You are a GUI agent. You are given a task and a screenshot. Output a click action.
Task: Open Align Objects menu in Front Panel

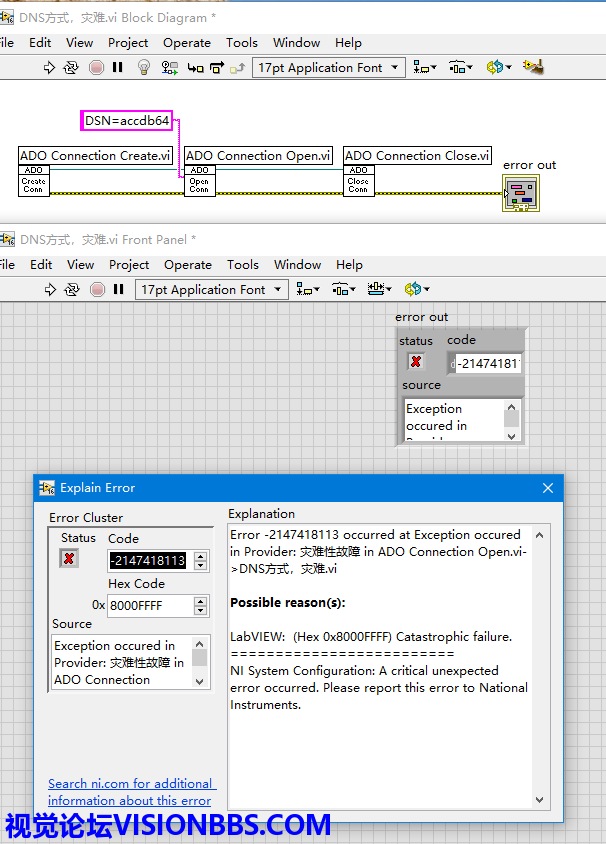tap(308, 290)
